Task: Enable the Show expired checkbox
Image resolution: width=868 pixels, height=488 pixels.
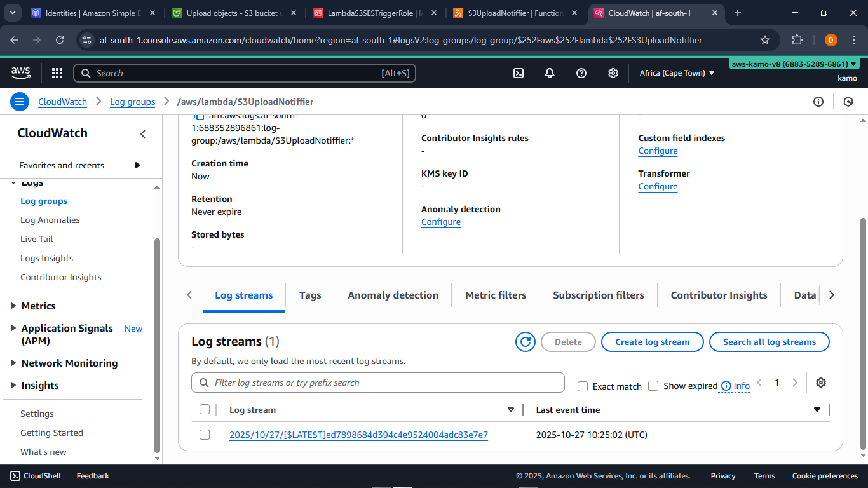Action: tap(653, 386)
